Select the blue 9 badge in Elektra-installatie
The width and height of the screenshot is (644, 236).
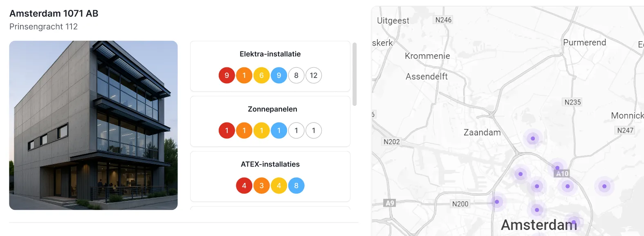tap(279, 75)
